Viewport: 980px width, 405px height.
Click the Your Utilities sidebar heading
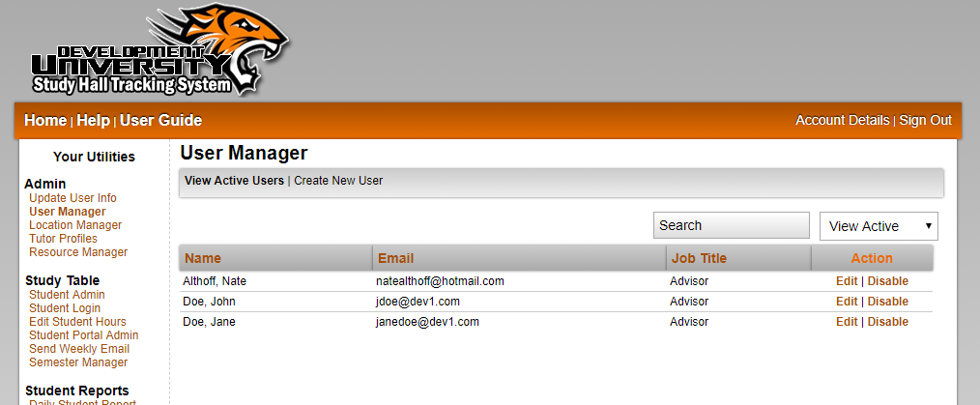click(x=94, y=157)
